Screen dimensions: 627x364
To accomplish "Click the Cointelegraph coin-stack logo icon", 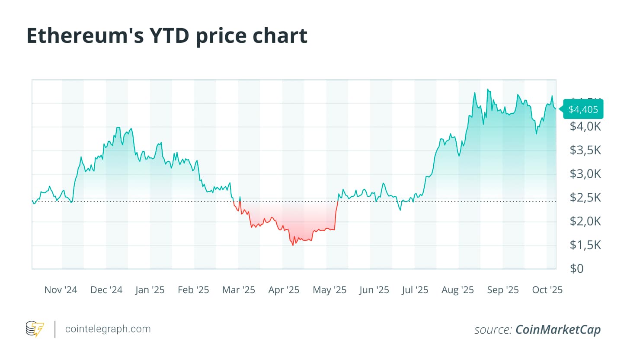I will [35, 329].
